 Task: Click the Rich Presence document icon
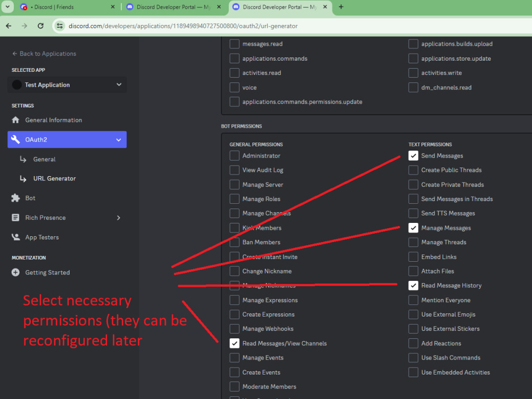coord(15,218)
